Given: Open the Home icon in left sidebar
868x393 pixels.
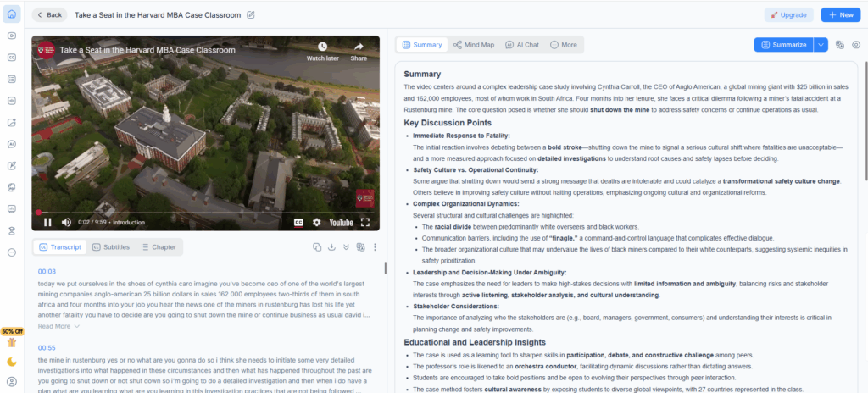Looking at the screenshot, I should coord(12,14).
